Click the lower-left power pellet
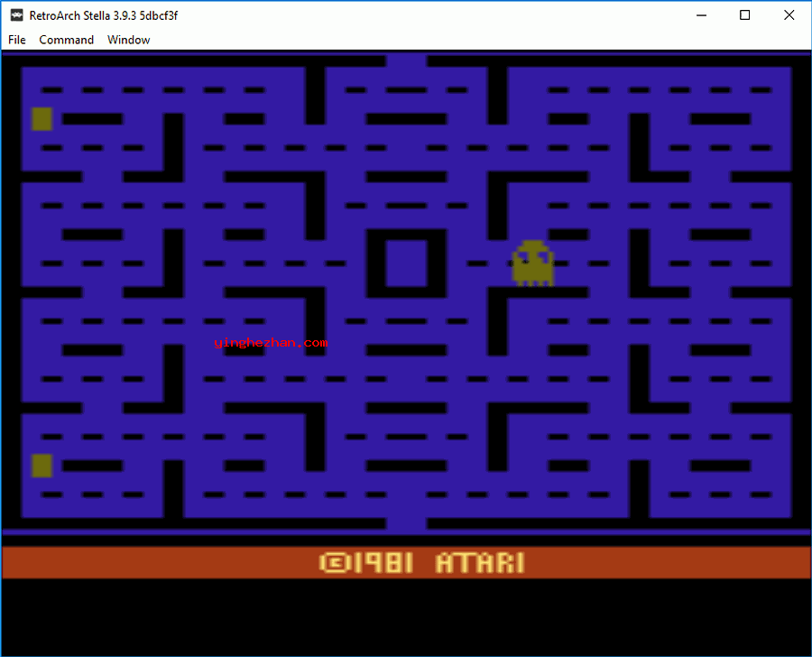The height and width of the screenshot is (657, 812). [42, 465]
